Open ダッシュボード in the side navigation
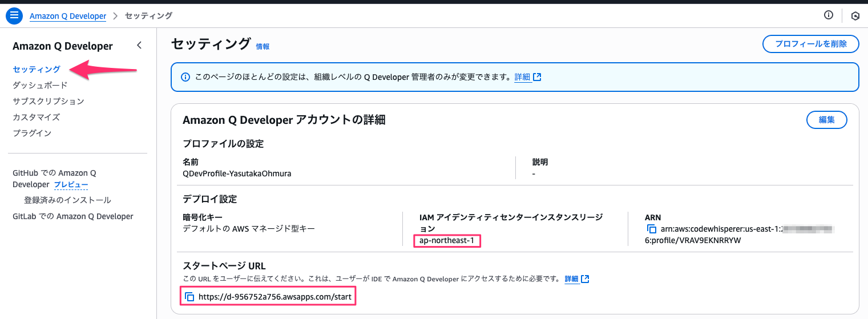 click(x=40, y=85)
